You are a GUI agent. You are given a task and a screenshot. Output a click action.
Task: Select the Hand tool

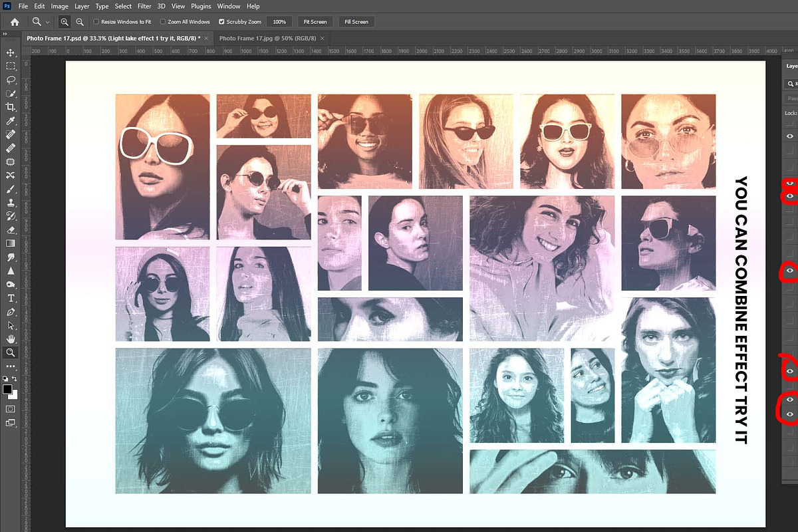click(10, 339)
